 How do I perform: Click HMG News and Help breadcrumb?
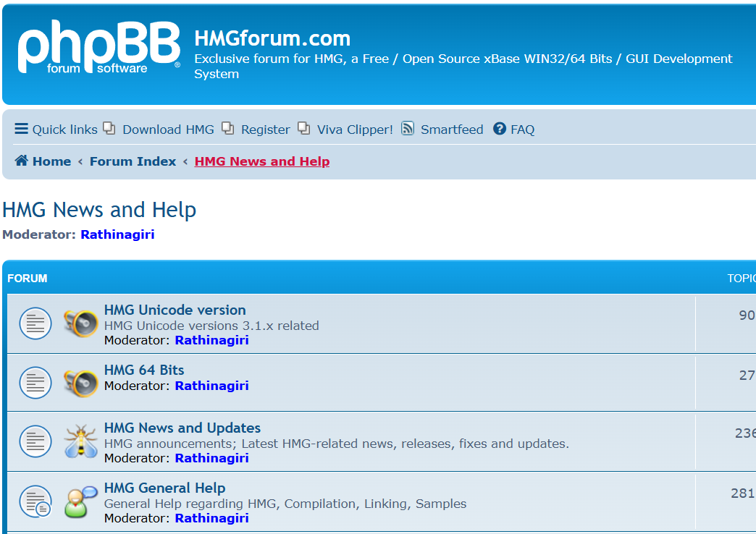click(262, 161)
